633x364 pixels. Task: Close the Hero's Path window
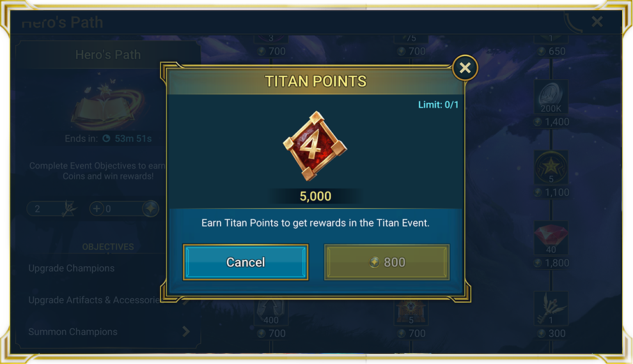click(x=597, y=21)
